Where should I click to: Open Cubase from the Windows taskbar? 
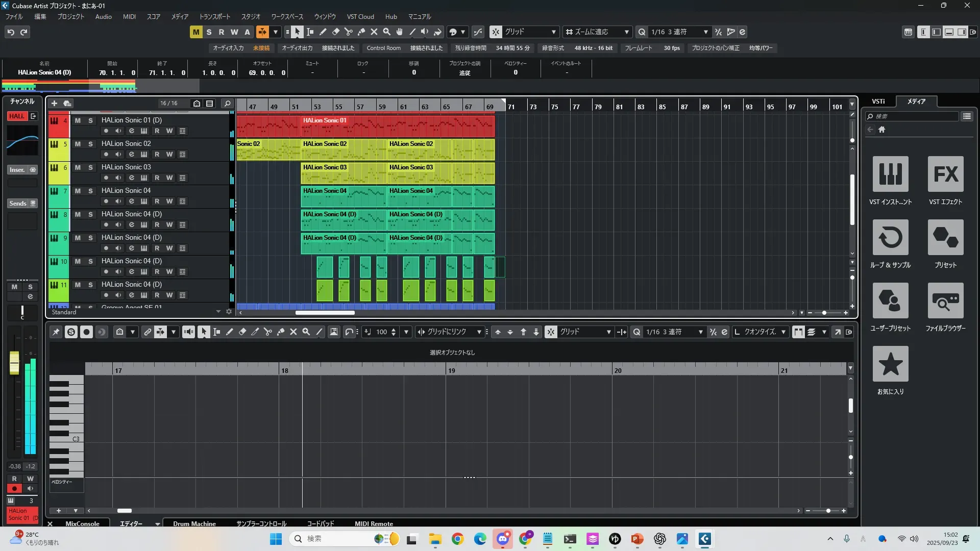(704, 539)
